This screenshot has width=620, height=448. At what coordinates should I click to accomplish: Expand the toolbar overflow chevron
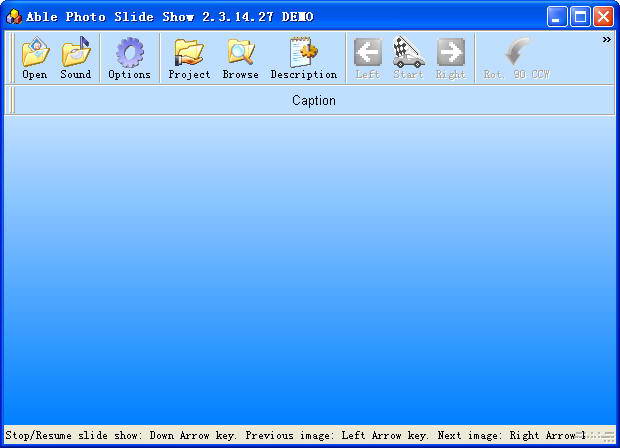607,40
